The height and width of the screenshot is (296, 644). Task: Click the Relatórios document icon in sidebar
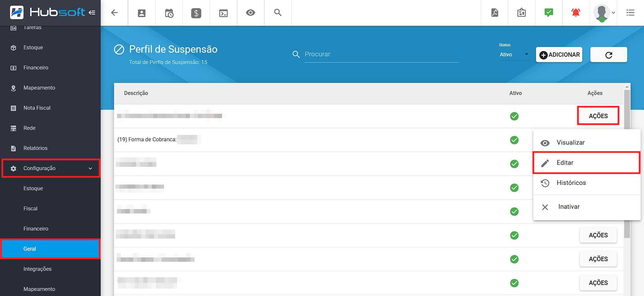(13, 148)
